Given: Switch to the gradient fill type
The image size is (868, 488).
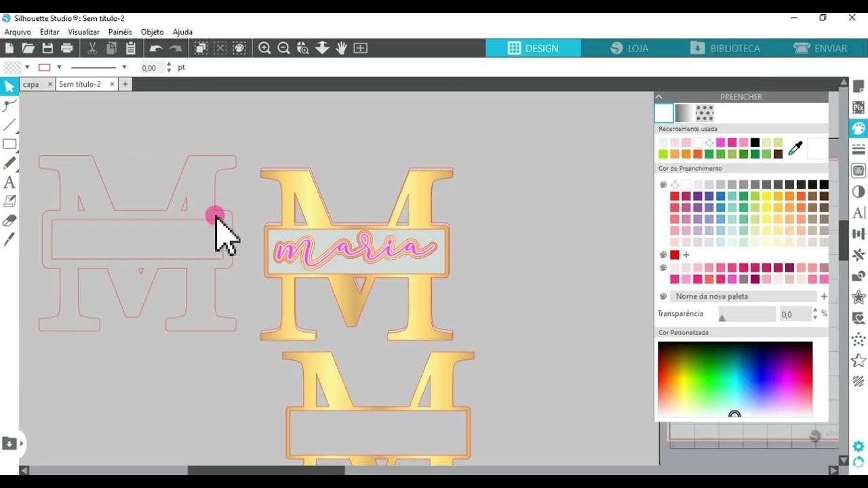Looking at the screenshot, I should [x=684, y=113].
